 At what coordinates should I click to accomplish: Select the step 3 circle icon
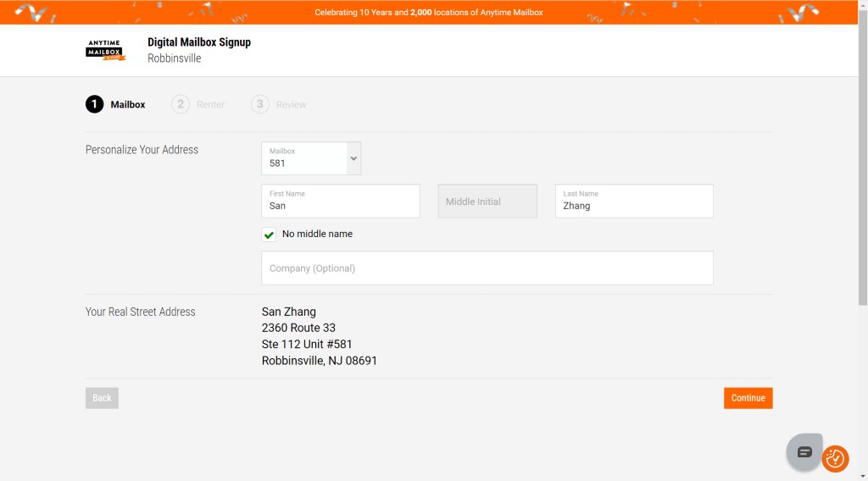[x=260, y=104]
